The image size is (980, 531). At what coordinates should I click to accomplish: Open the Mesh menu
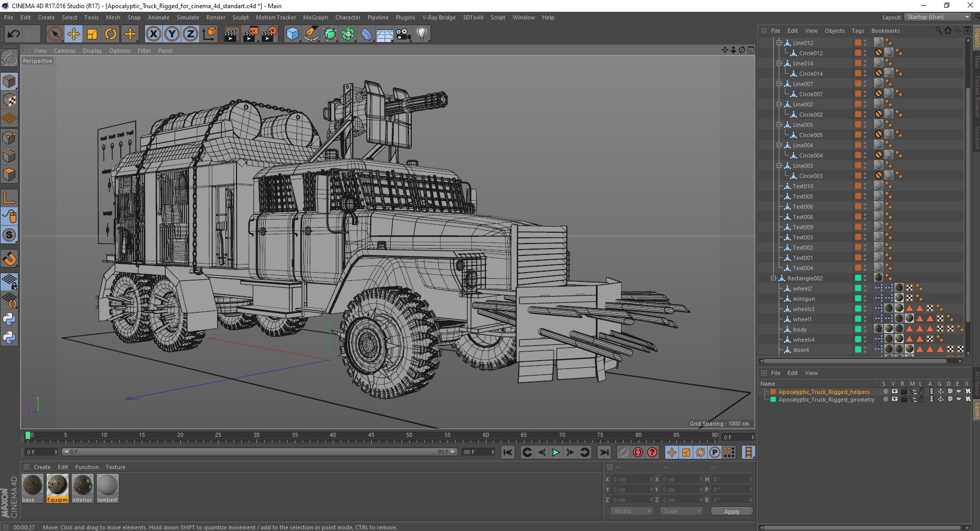[x=113, y=17]
